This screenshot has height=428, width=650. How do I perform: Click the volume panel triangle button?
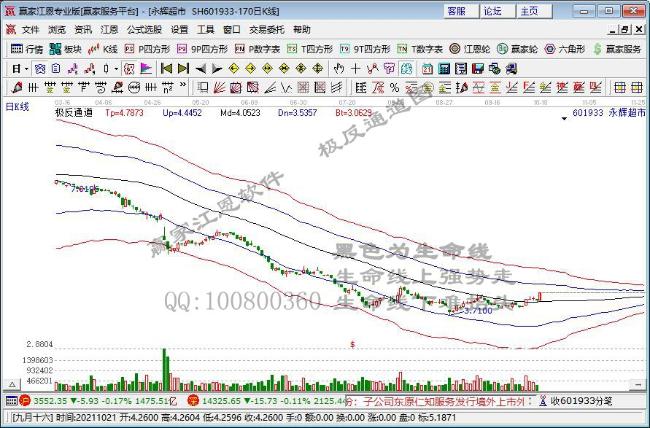click(12, 385)
